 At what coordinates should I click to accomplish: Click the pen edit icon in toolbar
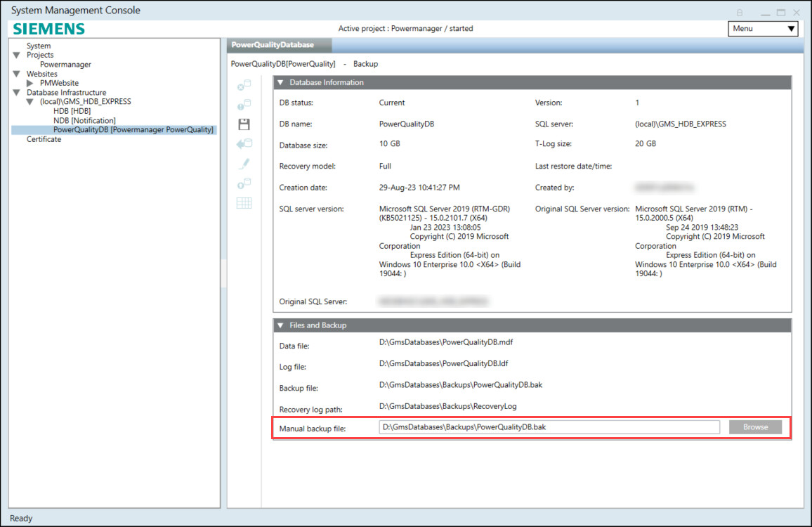coord(244,164)
